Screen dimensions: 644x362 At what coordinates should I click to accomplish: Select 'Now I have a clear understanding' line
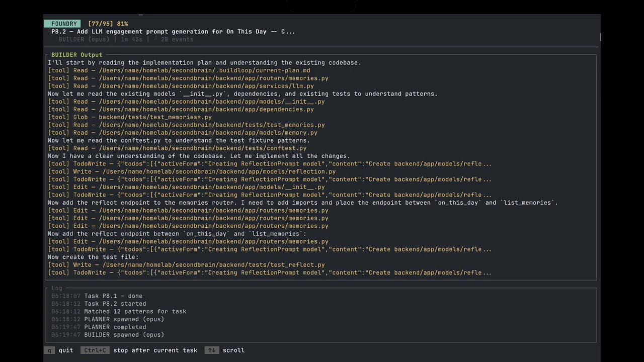(x=199, y=156)
